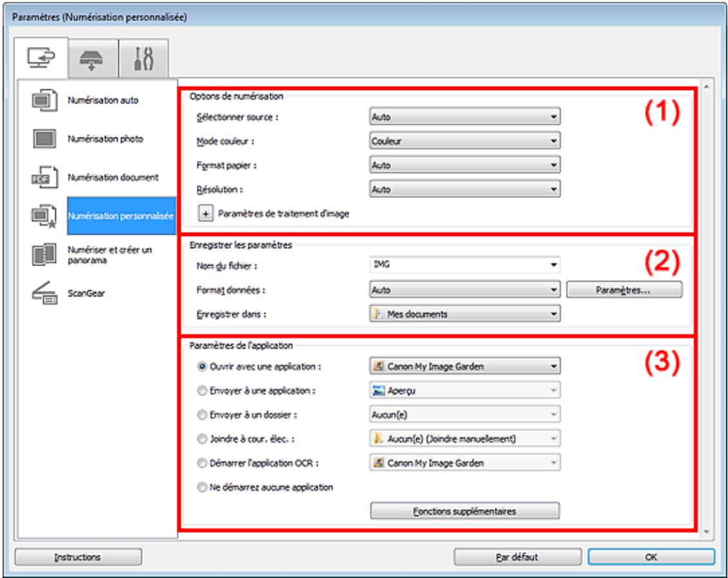The width and height of the screenshot is (728, 578).
Task: Select the Numérisation photo icon
Action: 42,138
